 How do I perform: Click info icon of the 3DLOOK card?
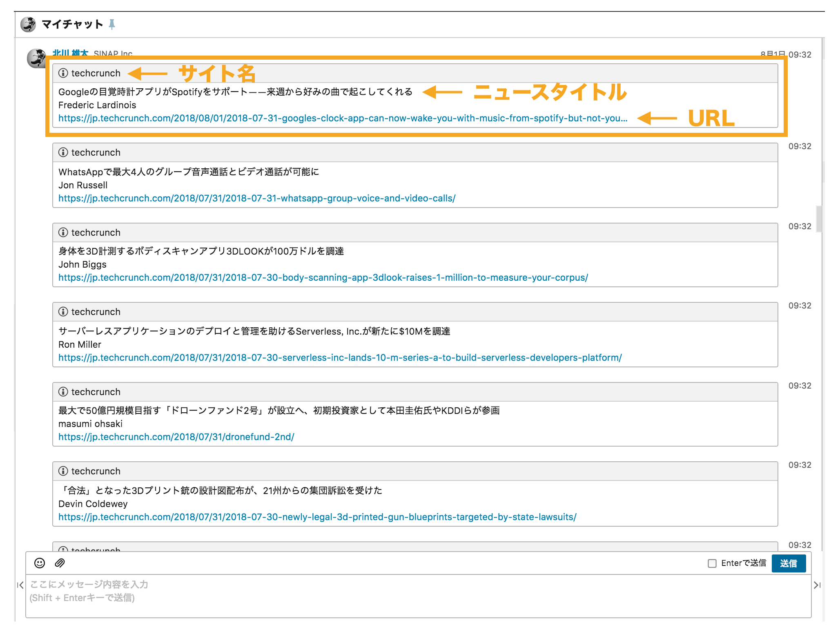tap(63, 232)
